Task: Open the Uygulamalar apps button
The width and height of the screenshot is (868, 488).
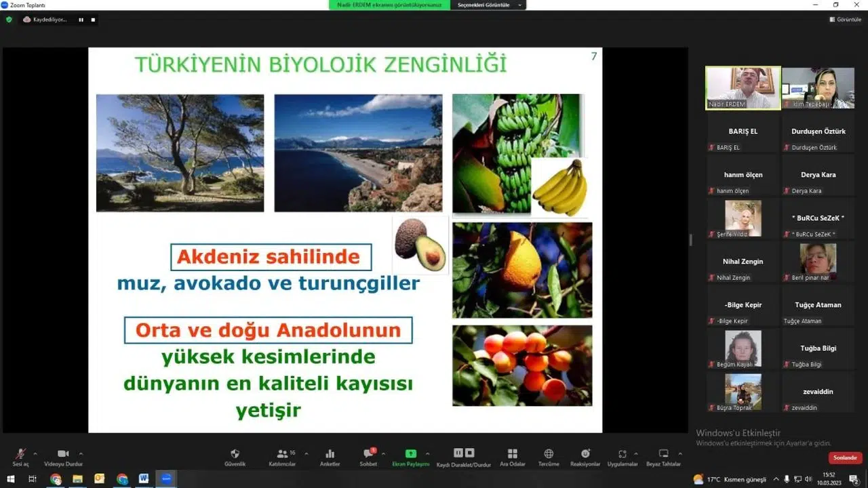Action: coord(623,457)
